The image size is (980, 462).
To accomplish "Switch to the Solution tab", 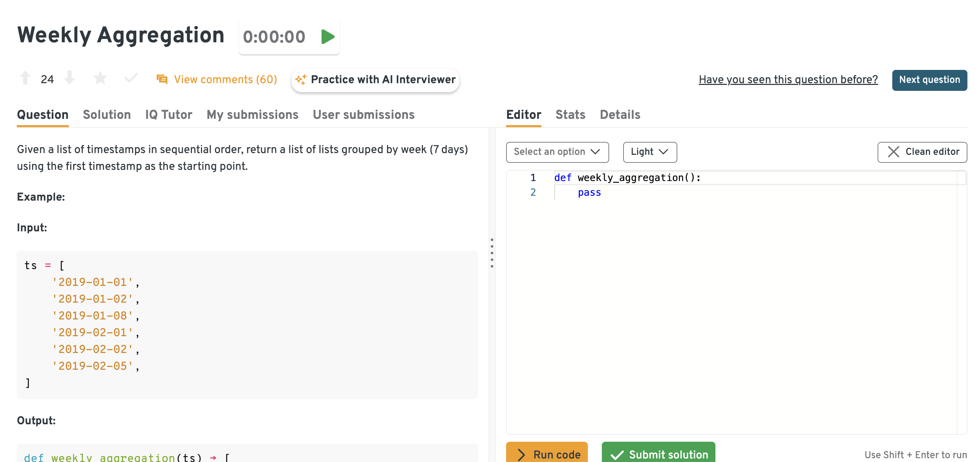I will pyautogui.click(x=107, y=115).
